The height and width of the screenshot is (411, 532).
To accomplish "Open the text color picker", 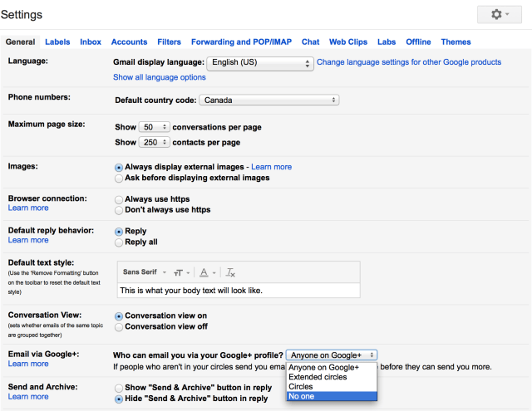I will pos(207,272).
